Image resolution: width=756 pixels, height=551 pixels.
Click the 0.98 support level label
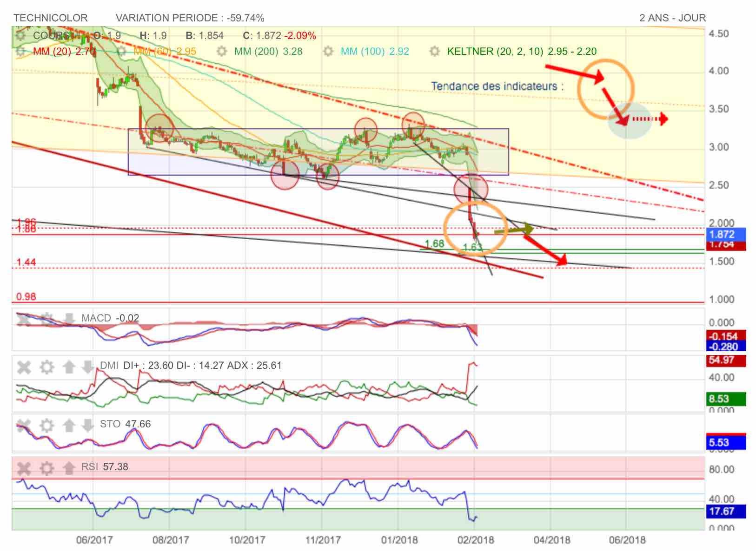(x=26, y=297)
